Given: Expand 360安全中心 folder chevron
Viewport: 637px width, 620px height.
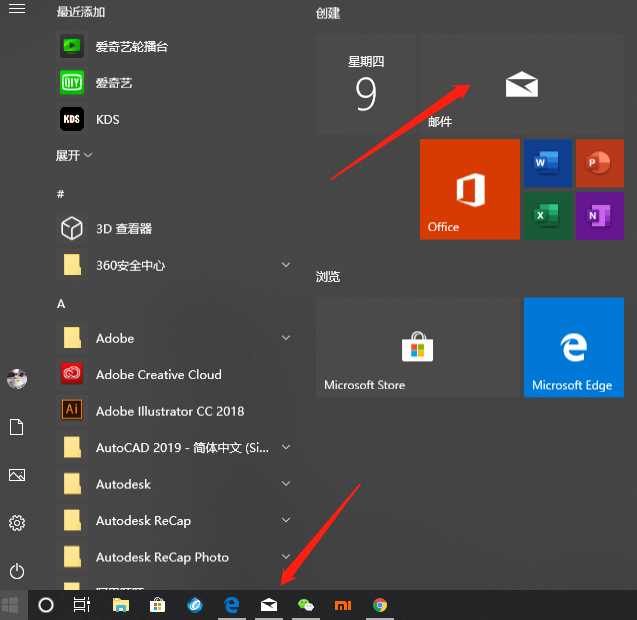Looking at the screenshot, I should (x=286, y=265).
